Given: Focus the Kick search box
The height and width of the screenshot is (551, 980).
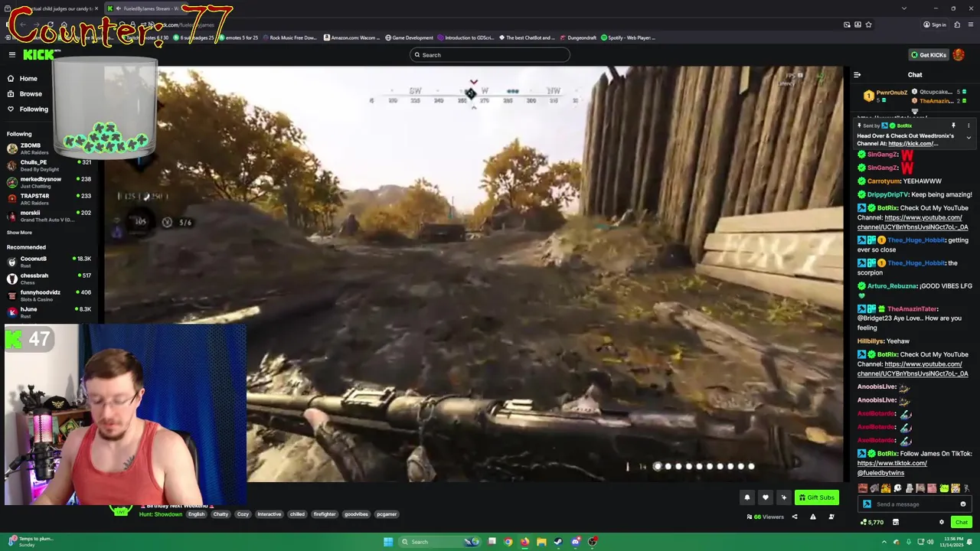Looking at the screenshot, I should [490, 55].
